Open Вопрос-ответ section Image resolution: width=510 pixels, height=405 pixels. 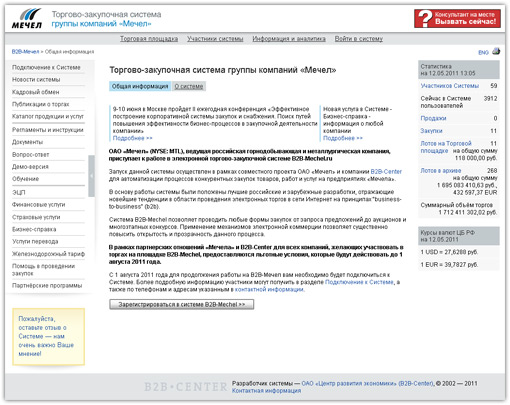pyautogui.click(x=31, y=155)
